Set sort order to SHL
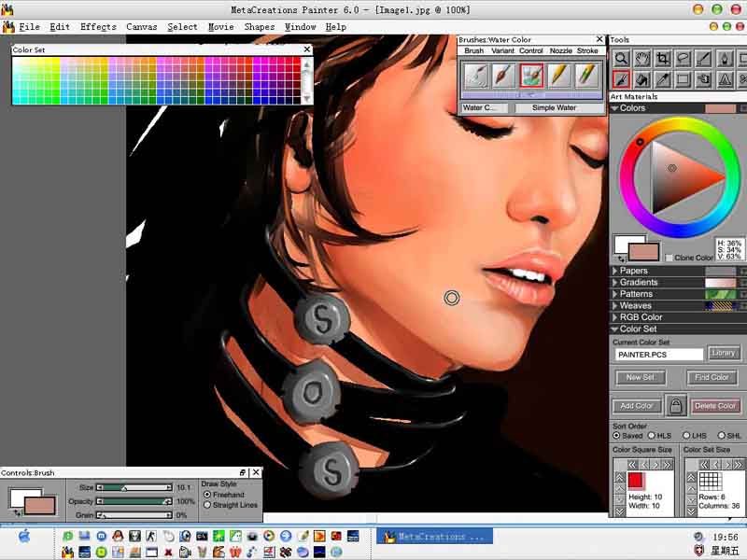The image size is (747, 560). [721, 436]
